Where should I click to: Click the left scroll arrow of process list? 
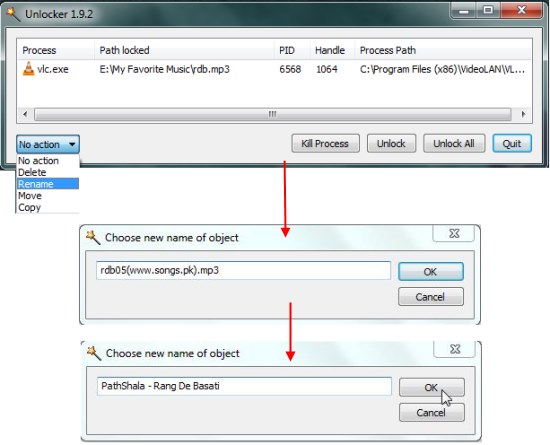pos(25,114)
